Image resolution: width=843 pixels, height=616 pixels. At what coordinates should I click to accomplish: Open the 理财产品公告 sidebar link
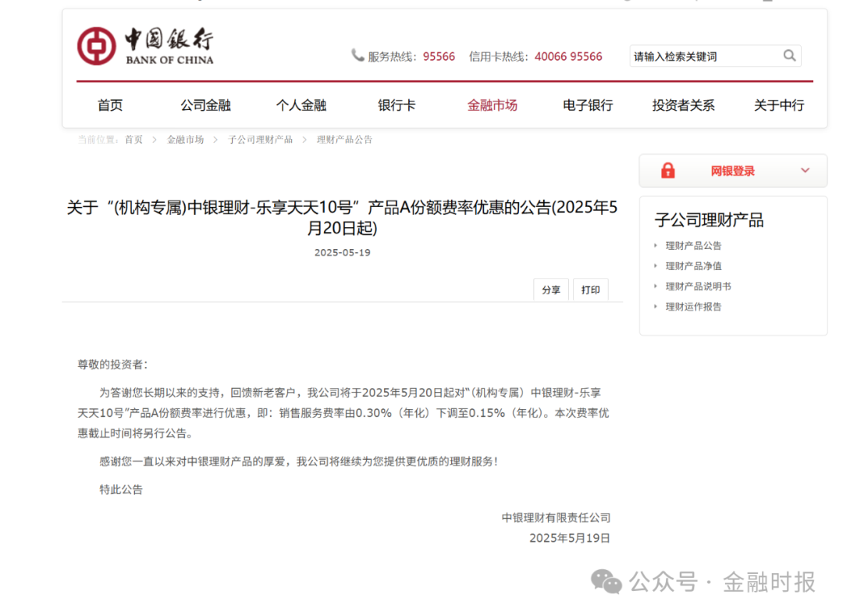(693, 246)
